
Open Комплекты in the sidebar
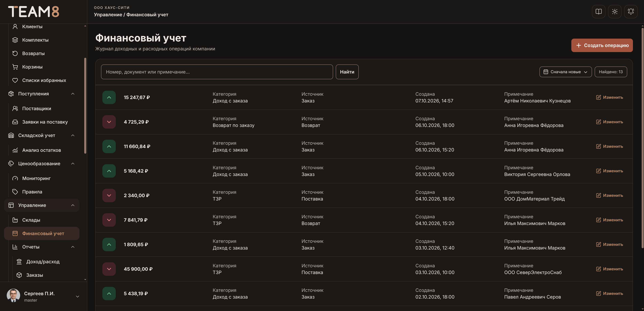42,40
